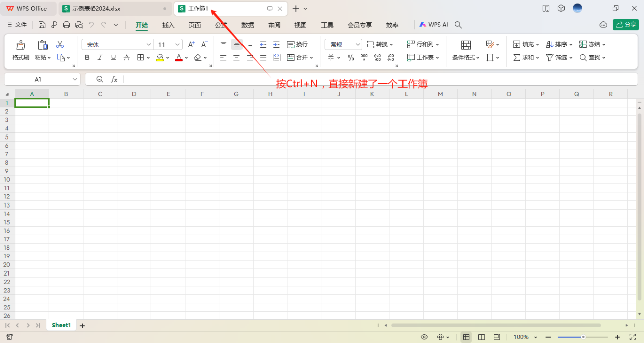Apply yellow fill color swatch
The image size is (644, 343).
tap(160, 58)
